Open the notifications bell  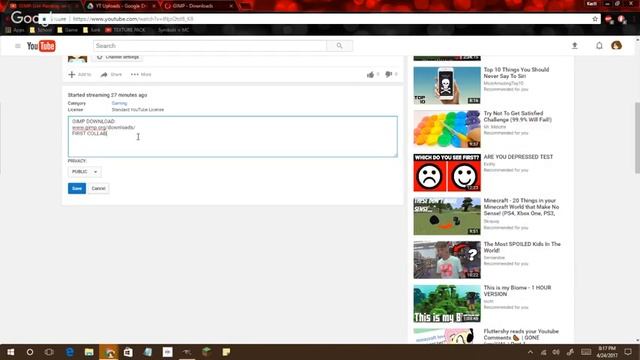tap(599, 46)
